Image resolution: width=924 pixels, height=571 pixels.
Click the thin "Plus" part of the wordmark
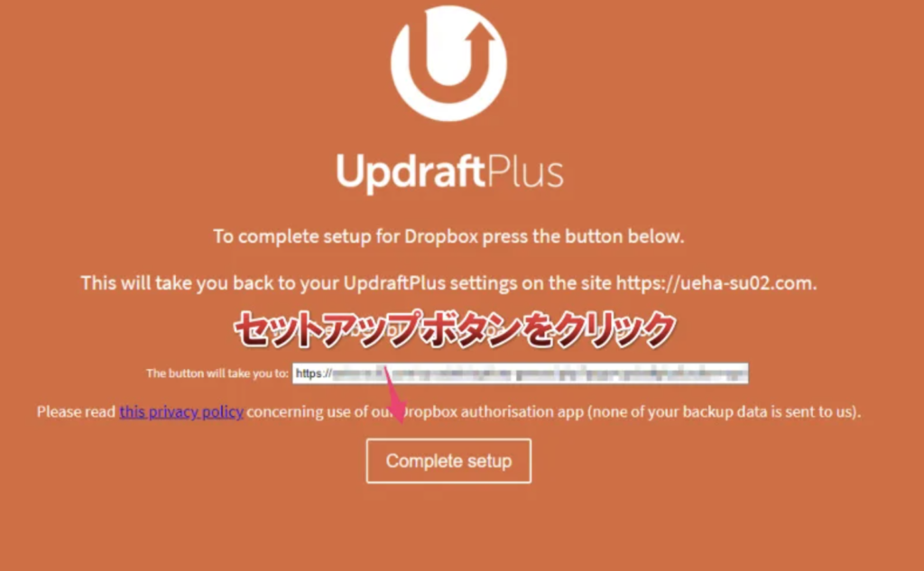[x=524, y=171]
